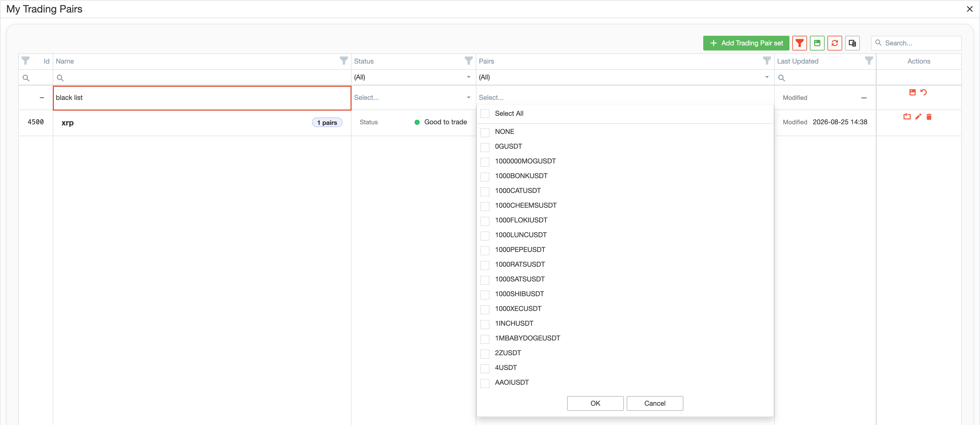Save the new black list row
The image size is (980, 425).
[912, 92]
